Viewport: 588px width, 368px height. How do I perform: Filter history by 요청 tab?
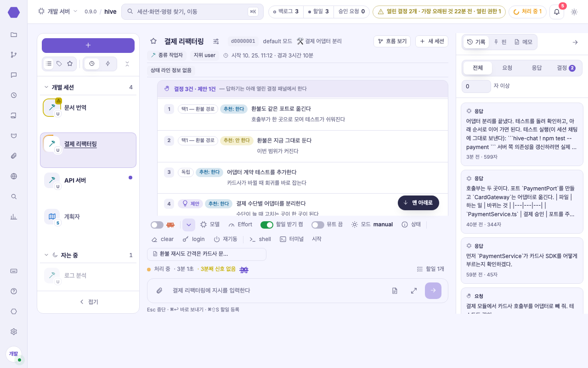tap(507, 68)
